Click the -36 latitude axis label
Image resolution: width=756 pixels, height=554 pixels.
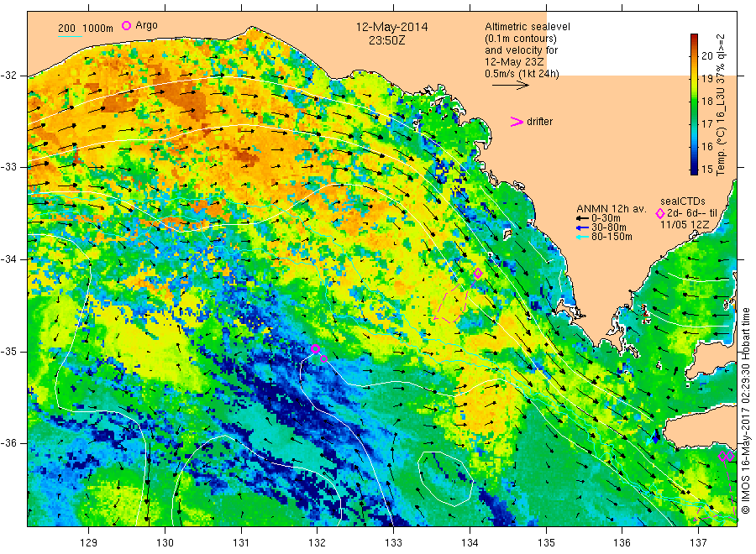tap(8, 442)
